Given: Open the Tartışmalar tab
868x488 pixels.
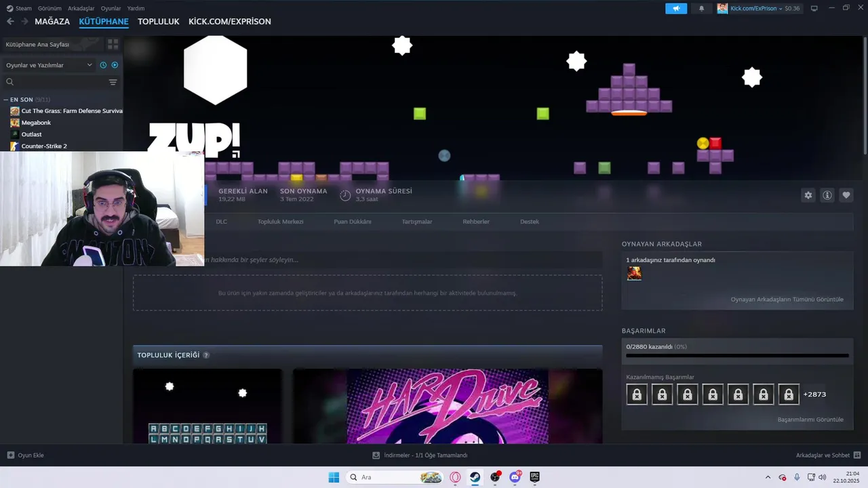Looking at the screenshot, I should [417, 222].
